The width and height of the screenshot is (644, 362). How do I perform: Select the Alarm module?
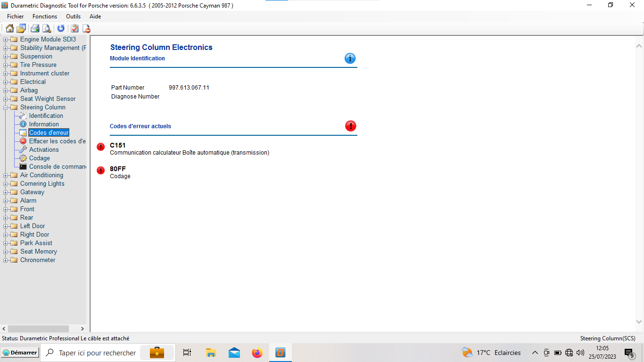tap(28, 200)
